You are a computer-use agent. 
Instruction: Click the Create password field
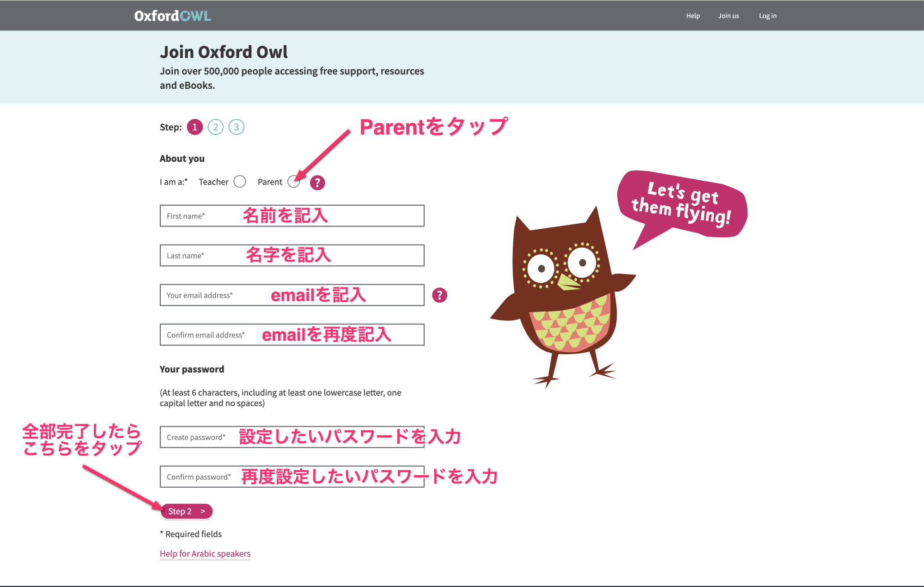(x=292, y=437)
